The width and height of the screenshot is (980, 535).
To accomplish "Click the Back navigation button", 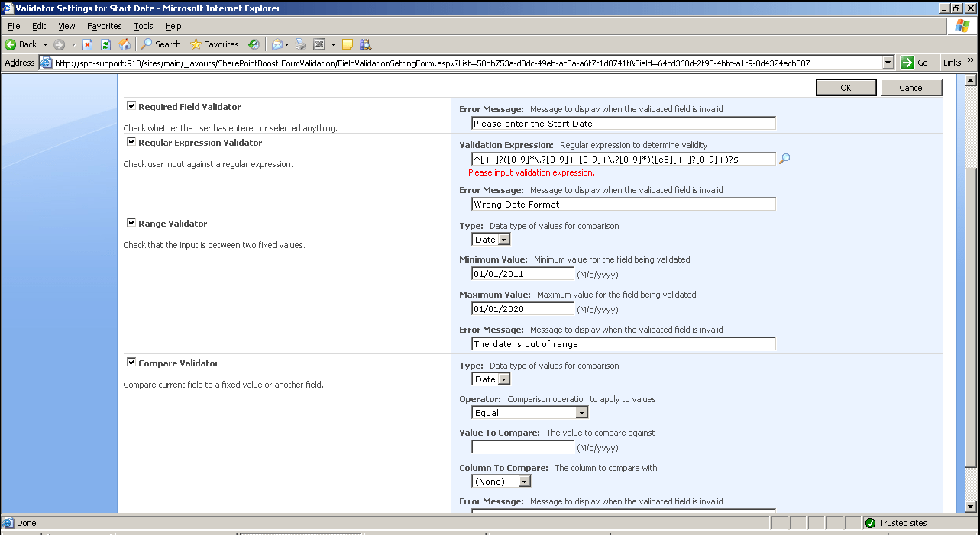I will (x=21, y=44).
